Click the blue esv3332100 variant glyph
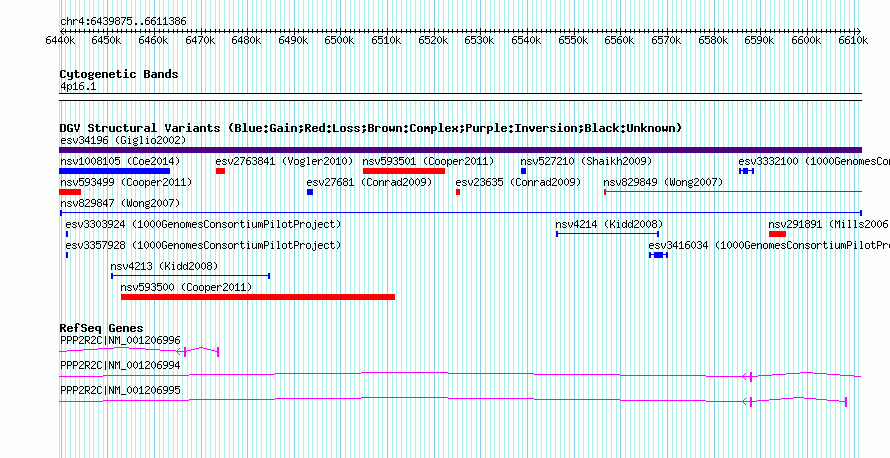Viewport: 890px width, 458px height. tap(746, 171)
